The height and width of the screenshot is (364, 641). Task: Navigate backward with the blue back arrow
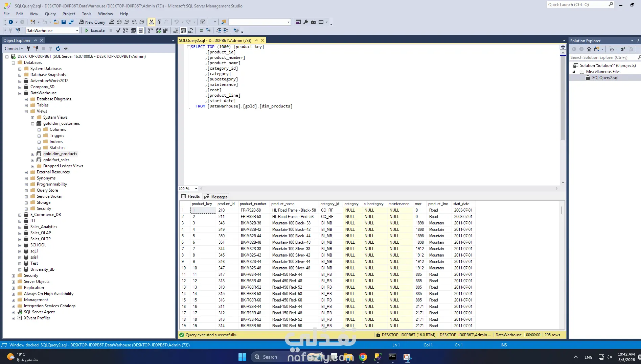pyautogui.click(x=11, y=22)
